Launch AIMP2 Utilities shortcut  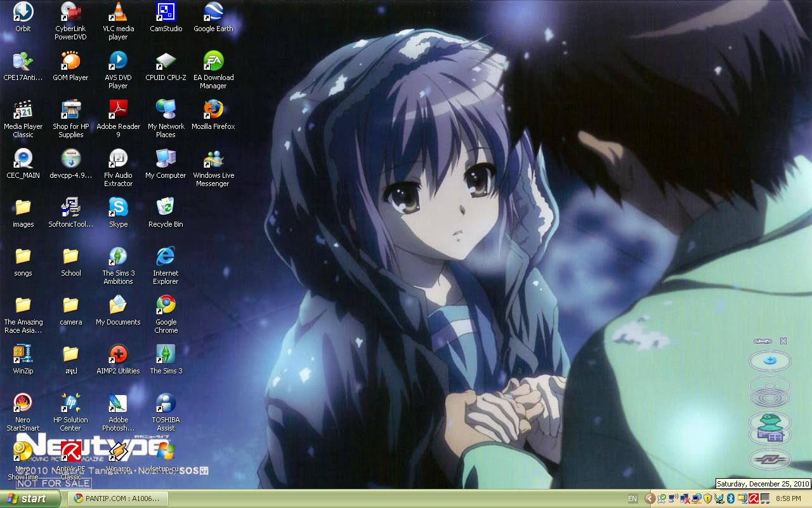pos(118,359)
